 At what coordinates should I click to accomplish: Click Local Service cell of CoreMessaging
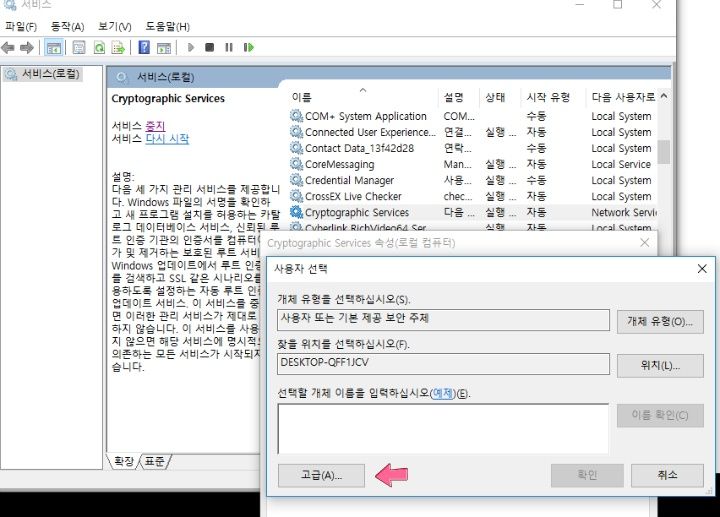click(621, 164)
